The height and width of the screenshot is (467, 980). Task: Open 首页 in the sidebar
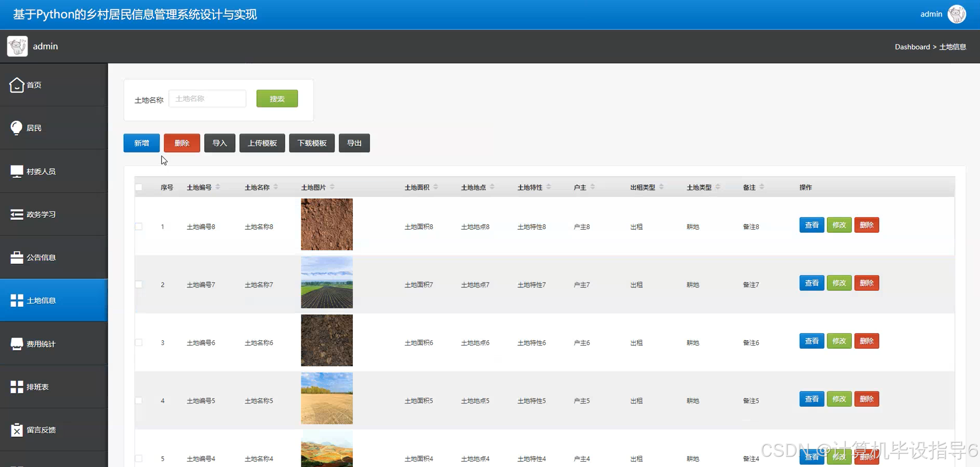click(54, 85)
